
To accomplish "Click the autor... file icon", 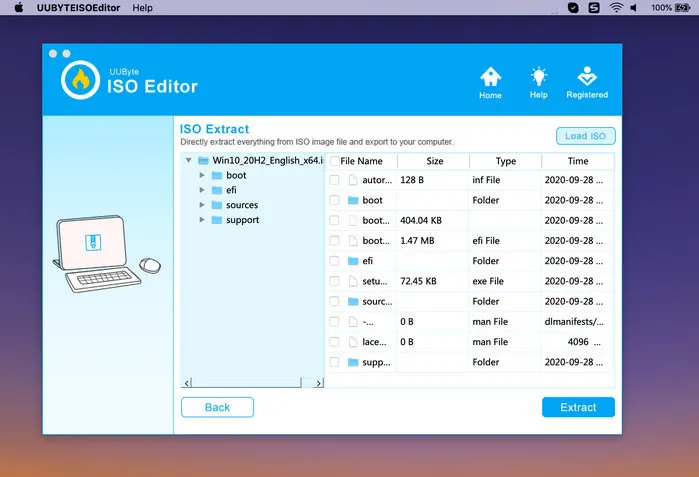I will 353,180.
